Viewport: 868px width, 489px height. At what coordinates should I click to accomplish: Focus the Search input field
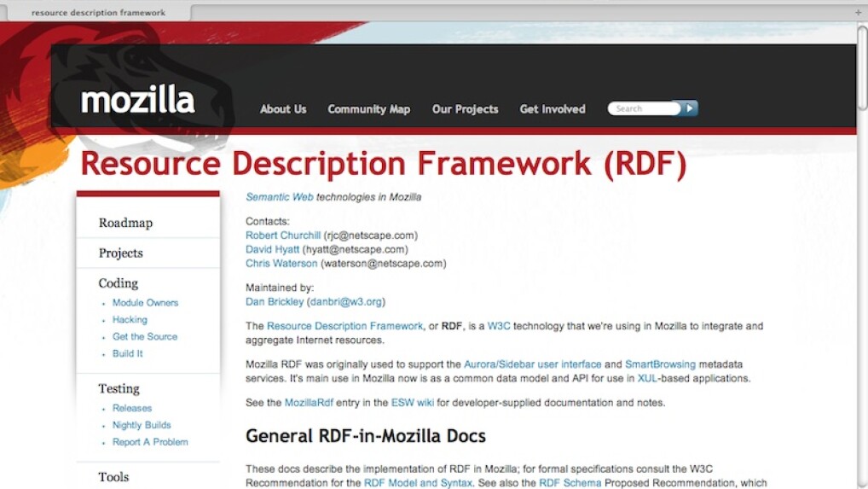click(x=645, y=108)
